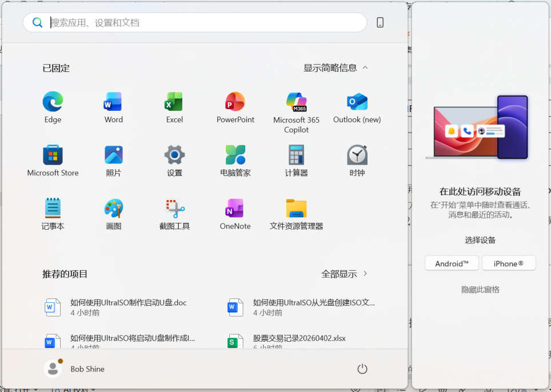Open 文件资源管理器 file explorer
Screen dimensions: 551x392
[296, 214]
